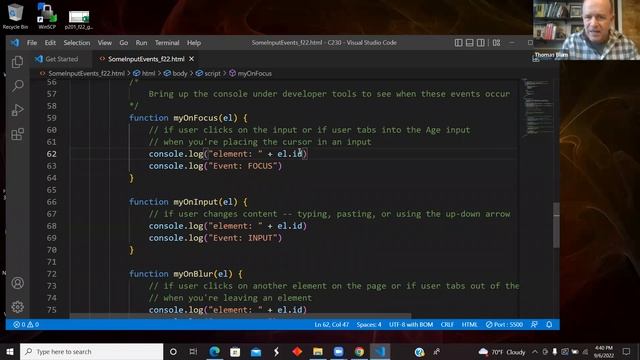Open the Recycle Bin desktop icon
Image resolution: width=640 pixels, height=360 pixels.
(x=15, y=16)
